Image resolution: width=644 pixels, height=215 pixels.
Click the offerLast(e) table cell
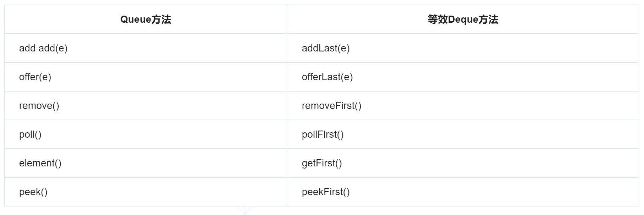coord(463,77)
